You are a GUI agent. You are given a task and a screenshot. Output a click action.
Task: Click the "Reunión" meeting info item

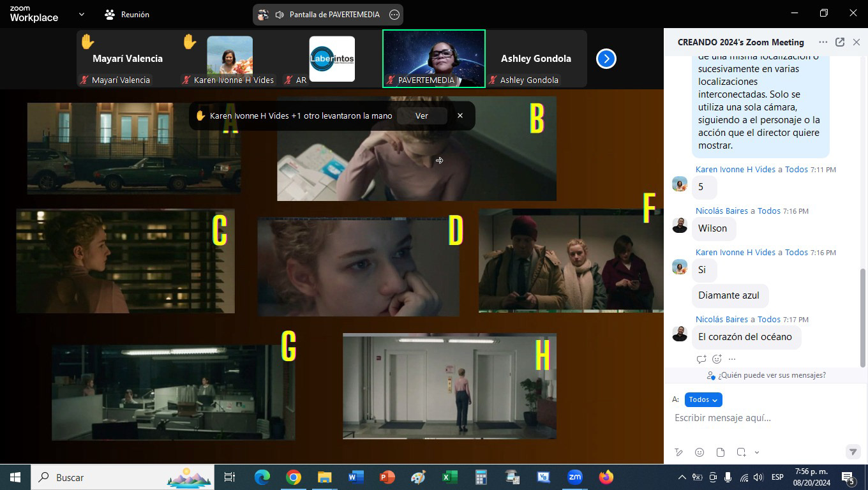135,14
